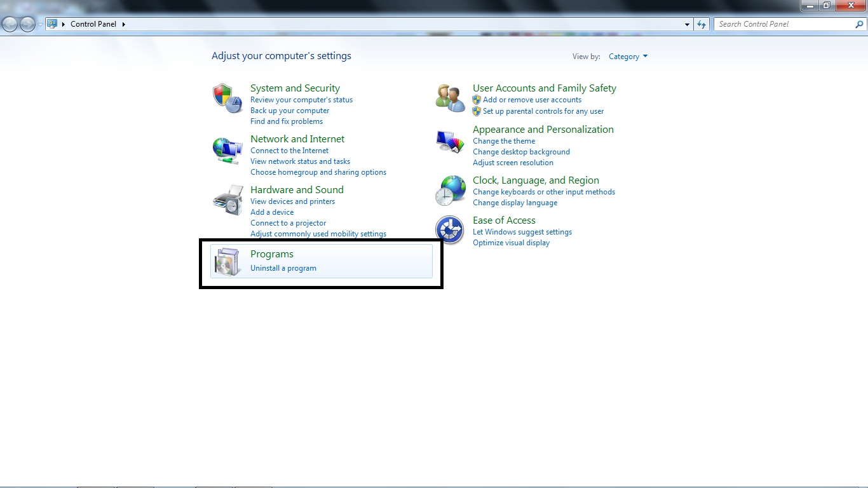Open User Accounts and Family Safety heading
The height and width of the screenshot is (488, 868).
pos(545,88)
